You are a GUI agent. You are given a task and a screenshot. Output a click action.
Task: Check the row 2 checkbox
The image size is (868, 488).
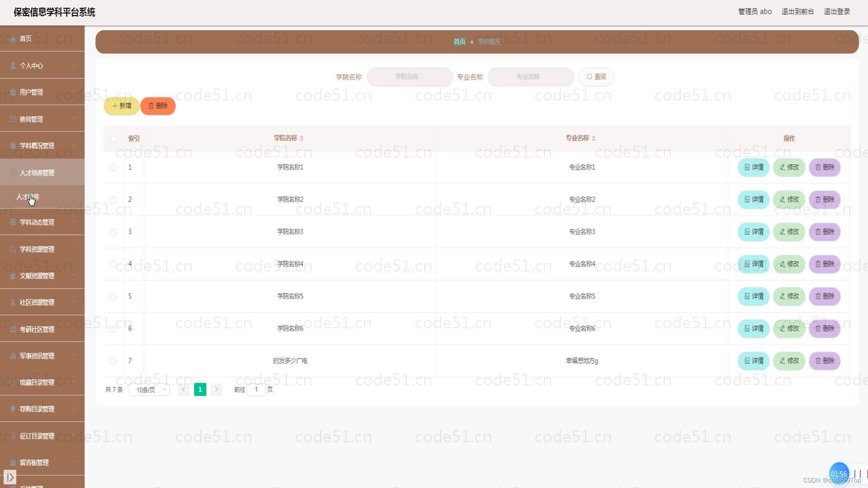pyautogui.click(x=113, y=200)
